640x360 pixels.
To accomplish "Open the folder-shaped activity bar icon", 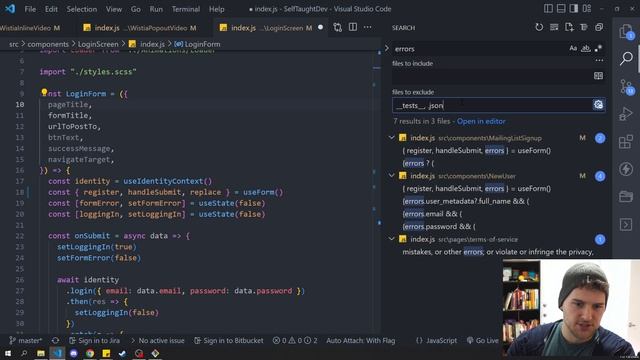I will click(x=626, y=197).
